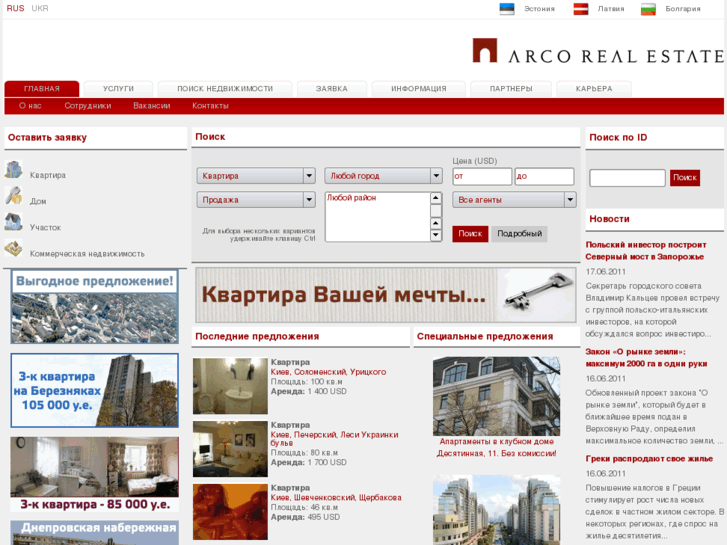Screen dimensions: 727x545
Task: Open the Эстония country link
Action: pos(539,9)
